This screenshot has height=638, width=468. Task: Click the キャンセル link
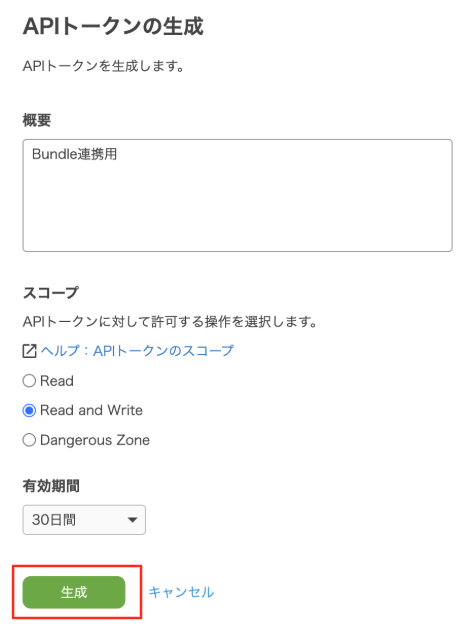[181, 592]
